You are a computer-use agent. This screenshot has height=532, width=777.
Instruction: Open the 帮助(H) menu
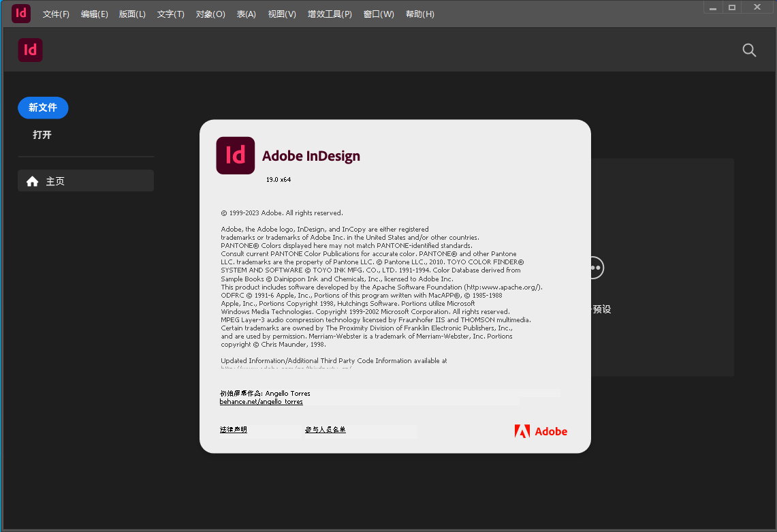419,14
